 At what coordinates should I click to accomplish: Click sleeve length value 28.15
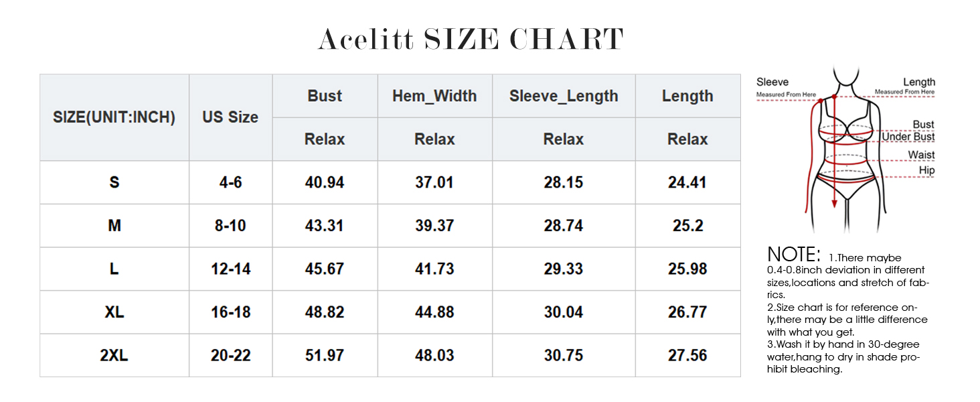[x=564, y=182]
